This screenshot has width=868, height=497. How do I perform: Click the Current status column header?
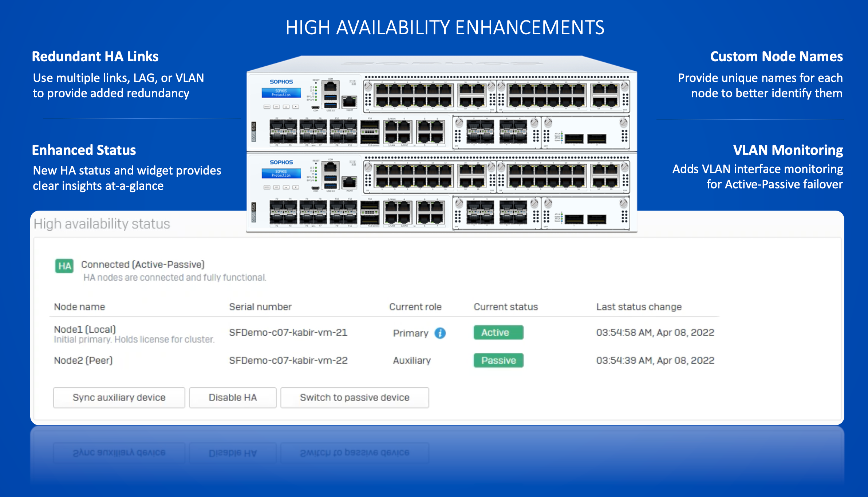point(505,307)
